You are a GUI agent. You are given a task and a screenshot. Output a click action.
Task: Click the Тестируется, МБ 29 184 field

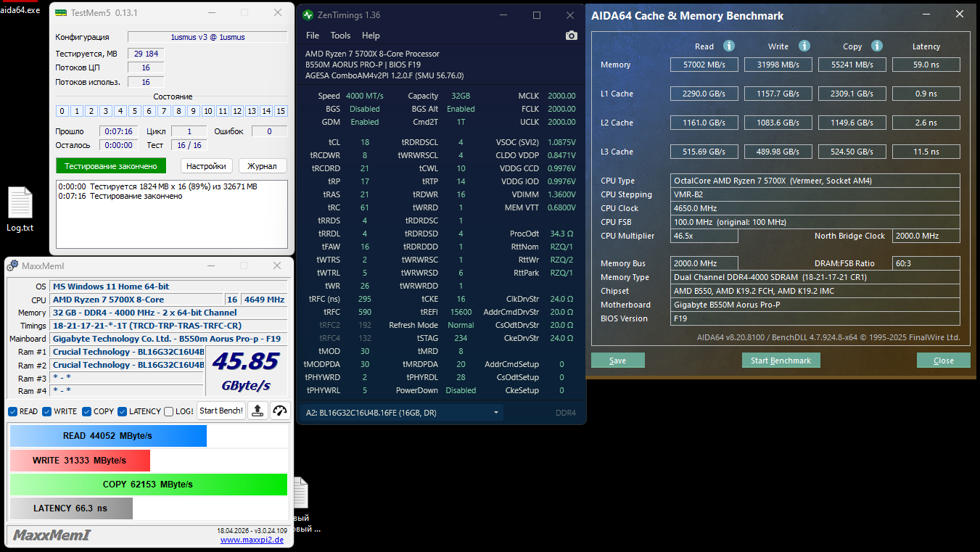146,54
